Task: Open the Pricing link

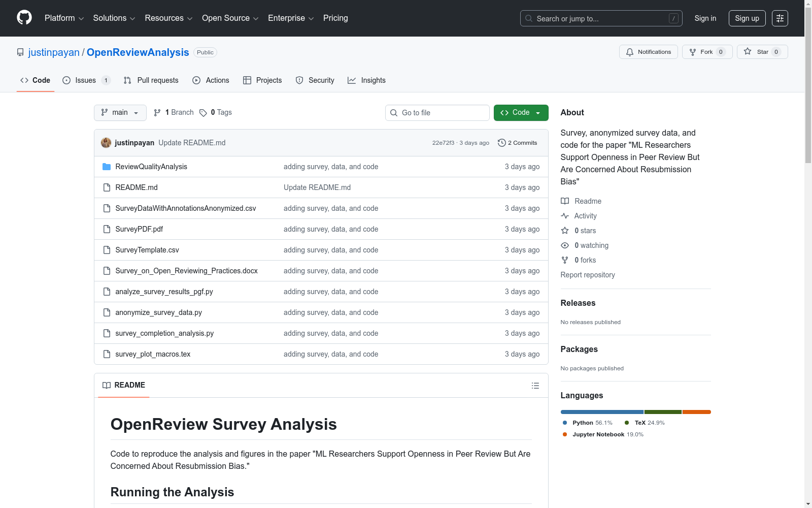Action: 335,18
